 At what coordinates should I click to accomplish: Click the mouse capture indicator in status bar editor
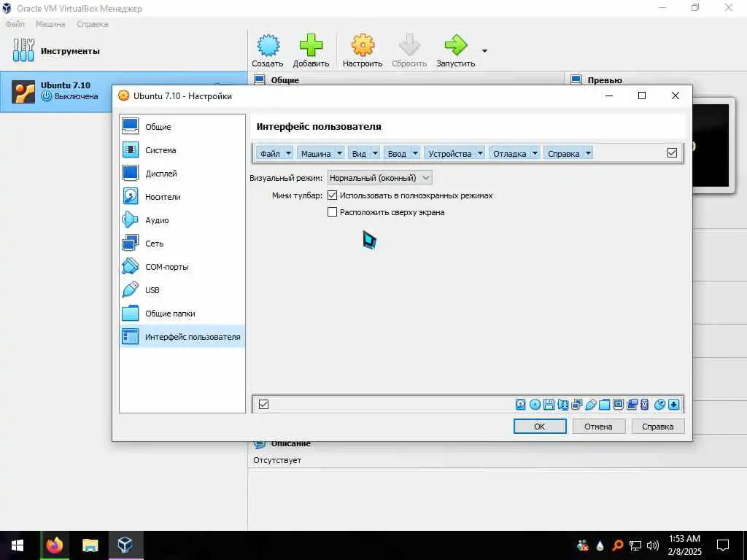[x=659, y=404]
